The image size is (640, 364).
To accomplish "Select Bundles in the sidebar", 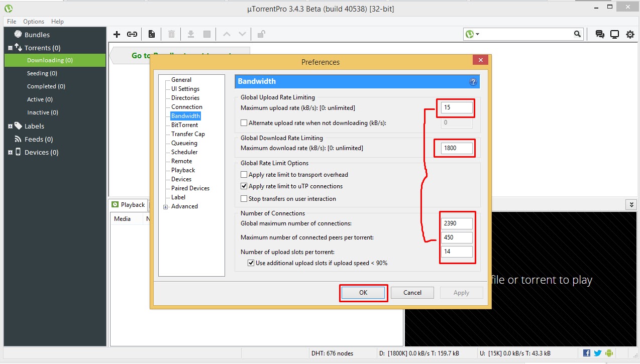I will tap(37, 35).
